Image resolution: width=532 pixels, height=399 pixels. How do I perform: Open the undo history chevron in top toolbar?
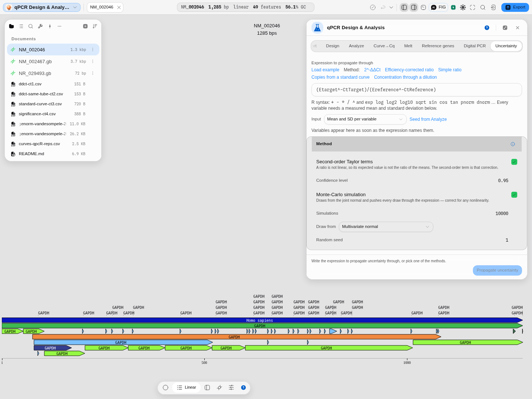(x=391, y=7)
